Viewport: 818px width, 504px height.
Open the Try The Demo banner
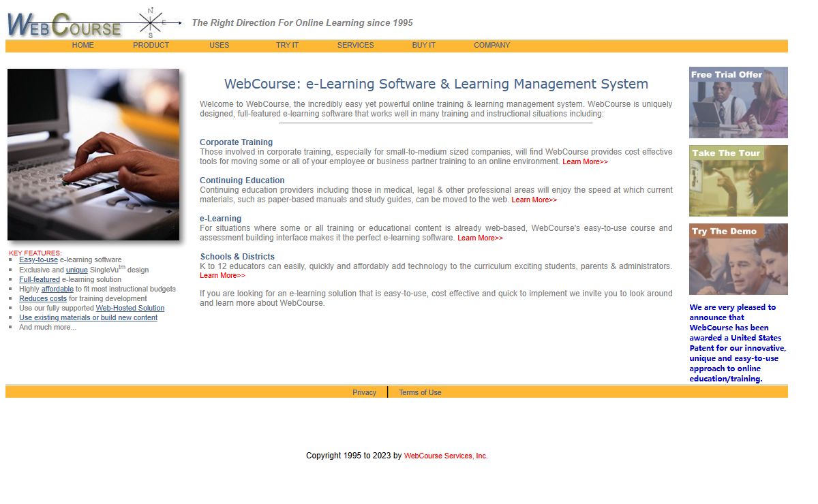tap(738, 259)
